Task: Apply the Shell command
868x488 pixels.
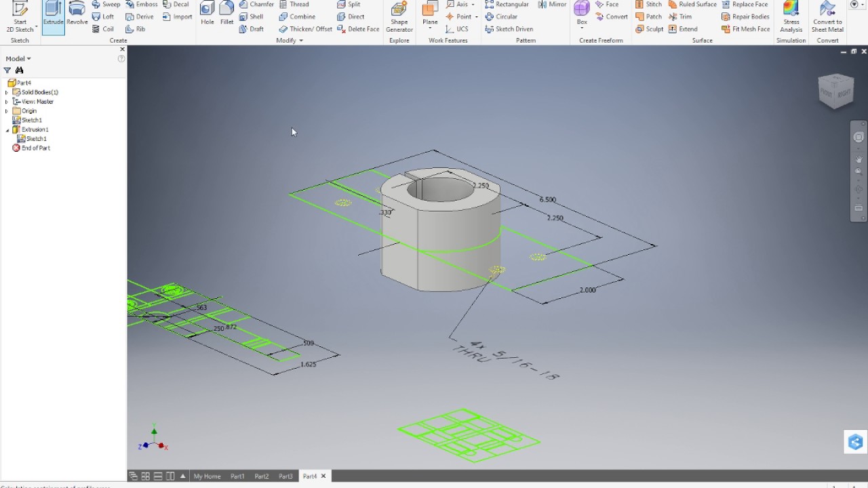Action: click(x=251, y=16)
